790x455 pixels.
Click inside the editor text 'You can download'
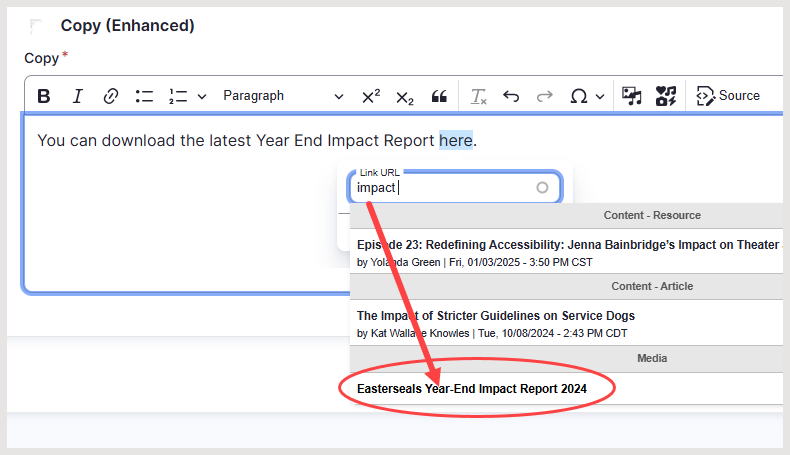coord(106,140)
